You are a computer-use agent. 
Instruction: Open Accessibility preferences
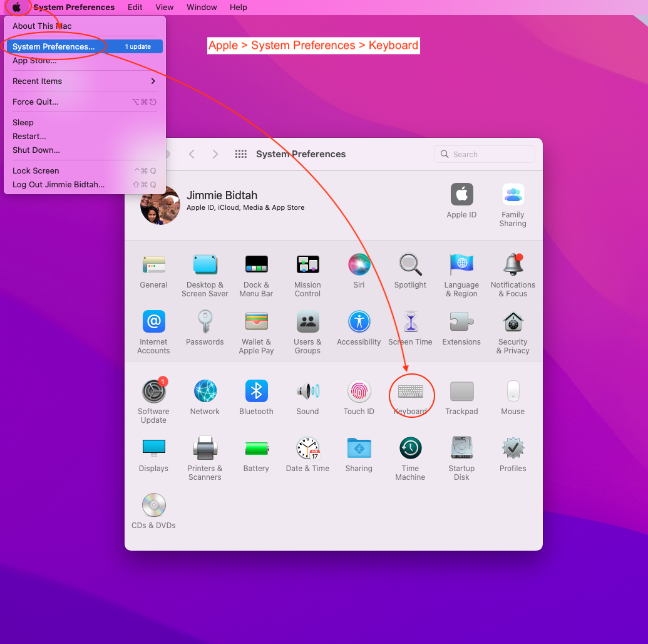359,328
